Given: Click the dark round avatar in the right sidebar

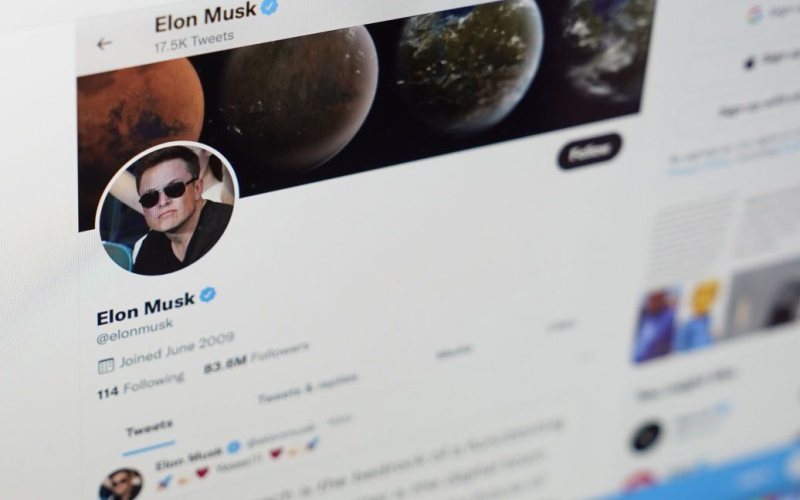Looking at the screenshot, I should tap(646, 437).
